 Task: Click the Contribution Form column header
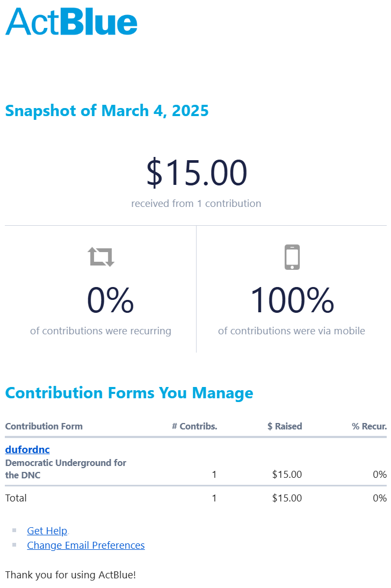[44, 426]
